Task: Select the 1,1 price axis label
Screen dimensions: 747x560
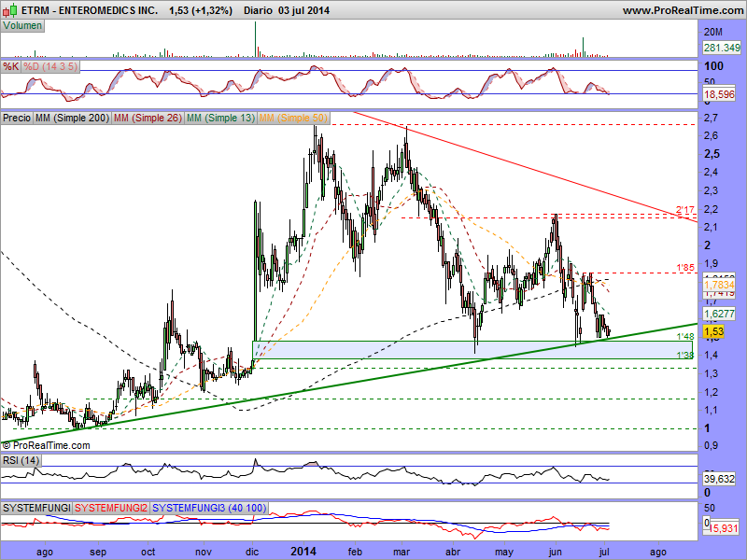Action: click(x=711, y=410)
